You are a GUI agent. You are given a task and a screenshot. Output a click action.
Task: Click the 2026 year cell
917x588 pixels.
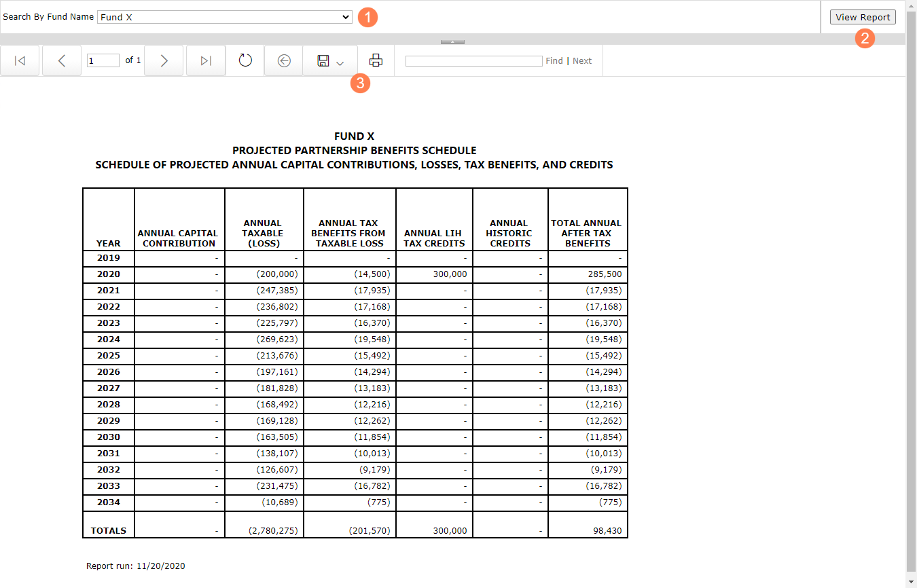(x=109, y=372)
